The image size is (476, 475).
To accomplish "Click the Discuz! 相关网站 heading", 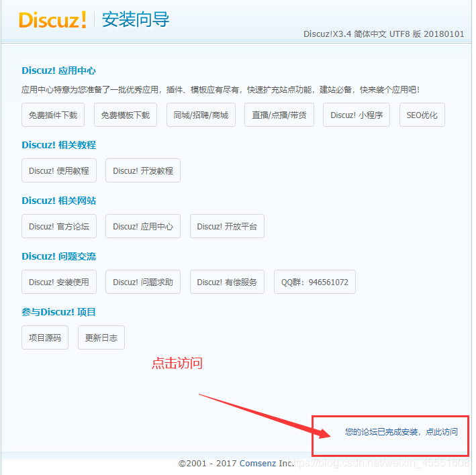I will pos(58,201).
